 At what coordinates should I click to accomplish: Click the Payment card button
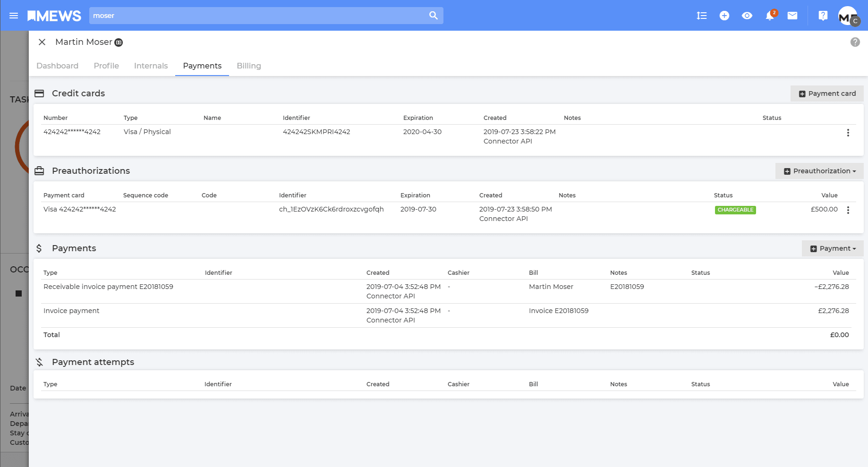[827, 93]
